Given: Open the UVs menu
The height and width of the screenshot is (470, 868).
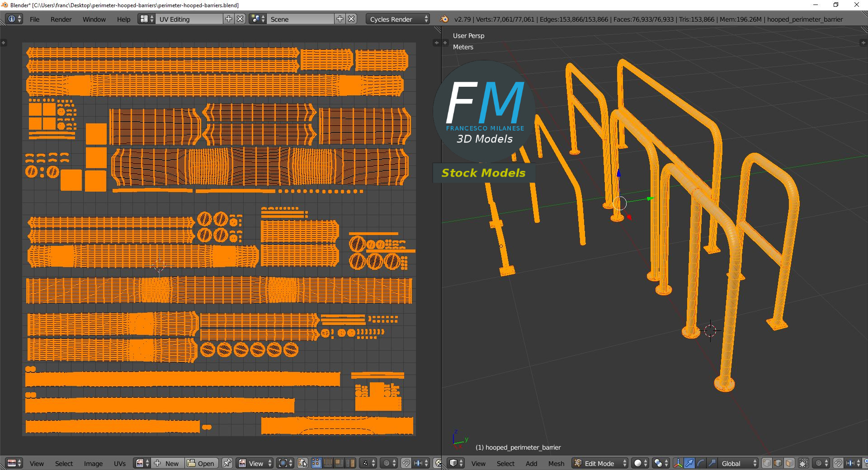Looking at the screenshot, I should click(x=120, y=463).
